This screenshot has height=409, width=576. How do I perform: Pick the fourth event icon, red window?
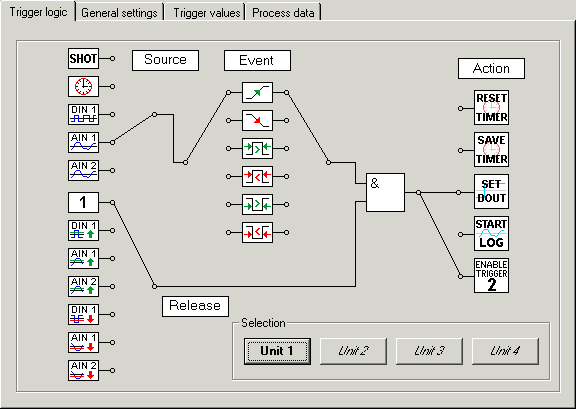(258, 176)
